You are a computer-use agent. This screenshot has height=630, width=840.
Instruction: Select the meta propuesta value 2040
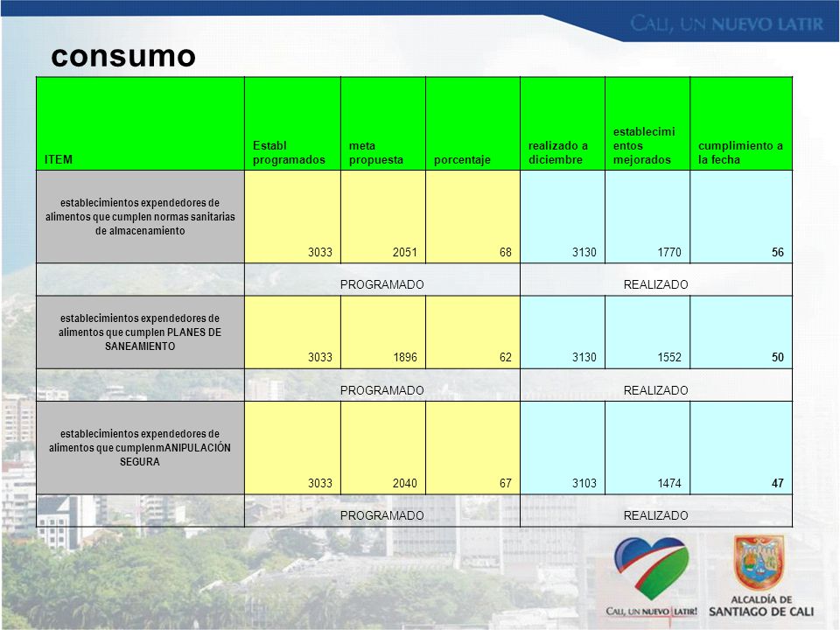coord(404,483)
